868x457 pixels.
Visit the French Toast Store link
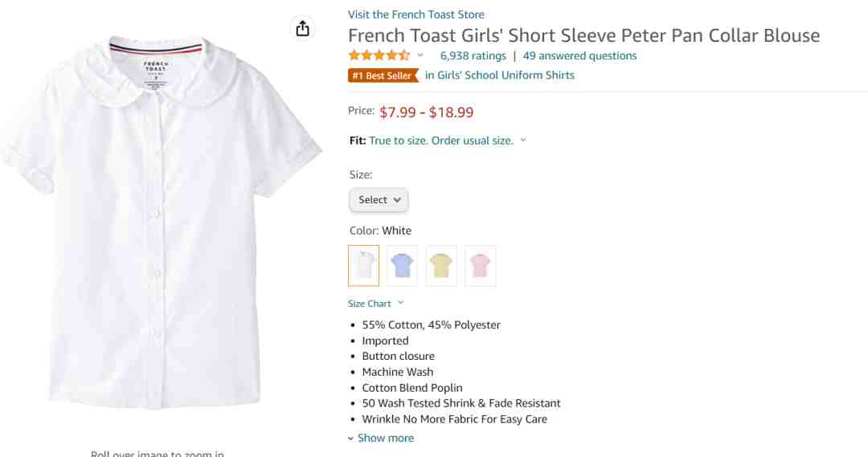point(416,14)
